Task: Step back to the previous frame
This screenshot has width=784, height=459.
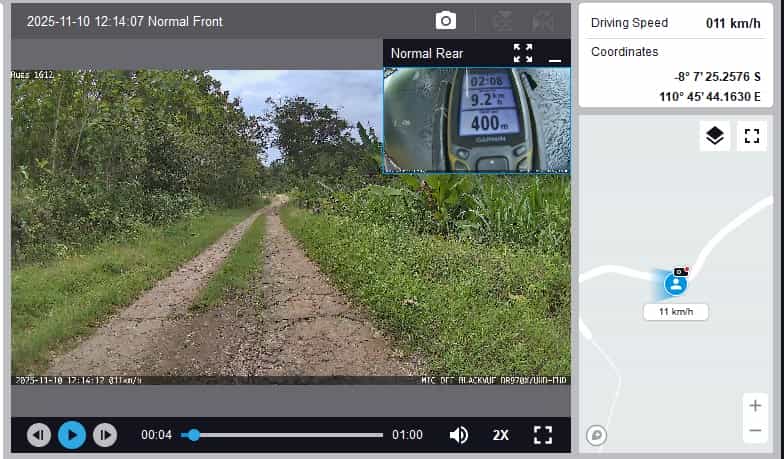Action: tap(39, 435)
